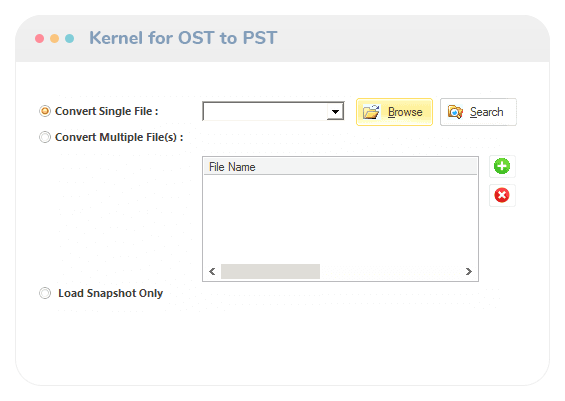
Task: Focus the single file path input field
Action: click(x=265, y=112)
